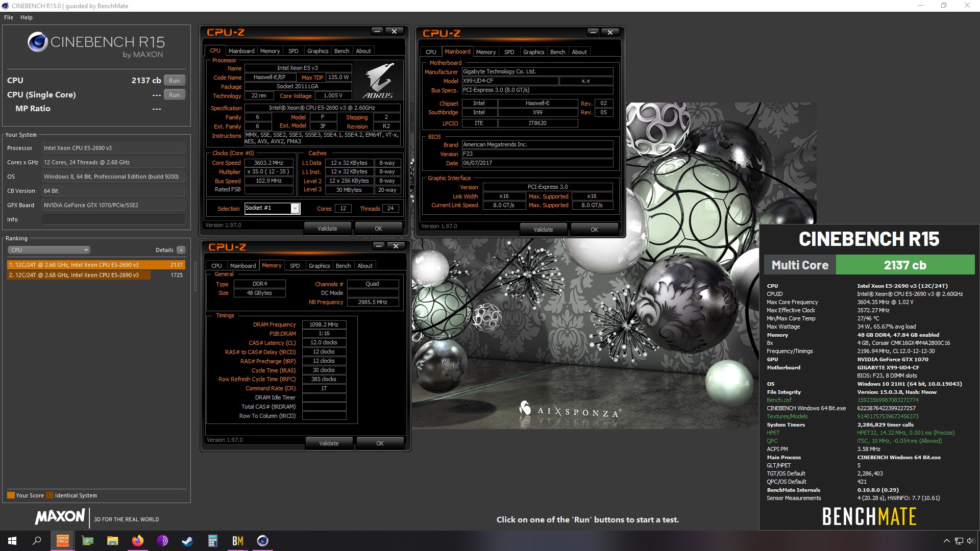The height and width of the screenshot is (551, 980).
Task: Click the Processor field in Your System
Action: point(113,148)
